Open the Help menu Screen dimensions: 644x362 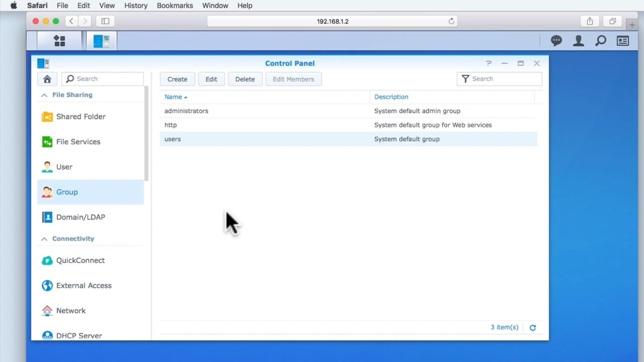(x=245, y=6)
